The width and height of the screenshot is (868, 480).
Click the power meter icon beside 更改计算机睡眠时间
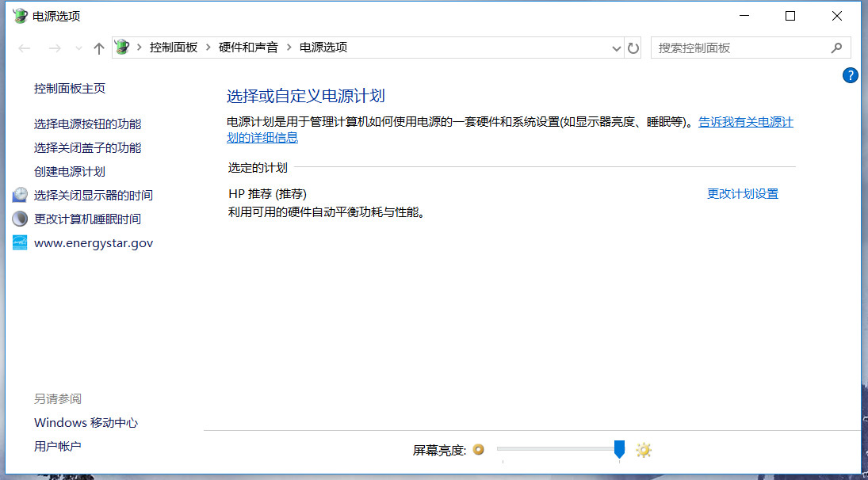coord(19,218)
